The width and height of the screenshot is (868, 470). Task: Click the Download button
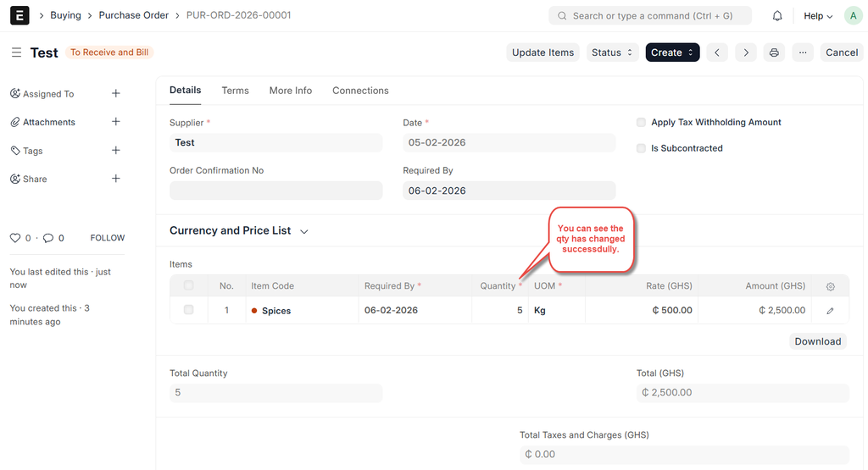pos(817,341)
